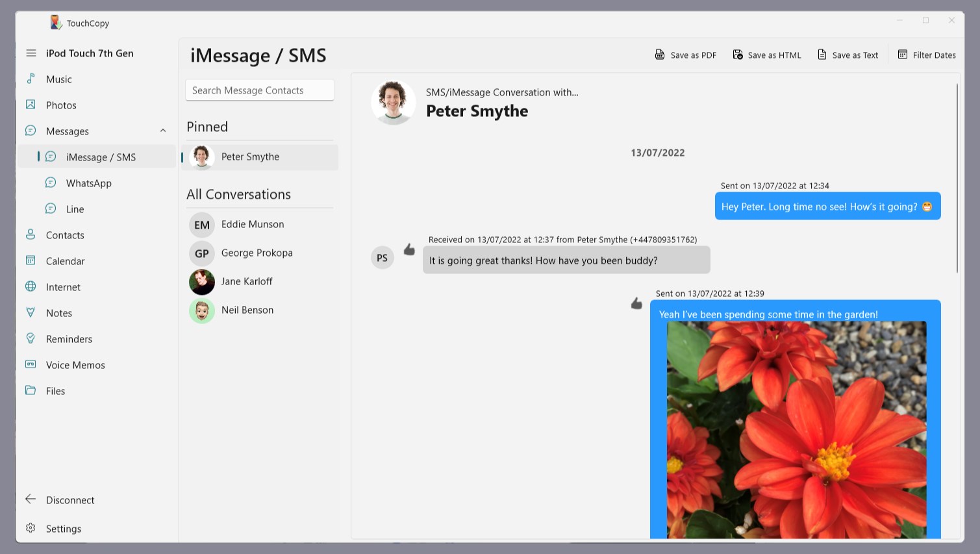Click the Notes icon in sidebar
Screen dimensions: 980x554
click(x=31, y=312)
